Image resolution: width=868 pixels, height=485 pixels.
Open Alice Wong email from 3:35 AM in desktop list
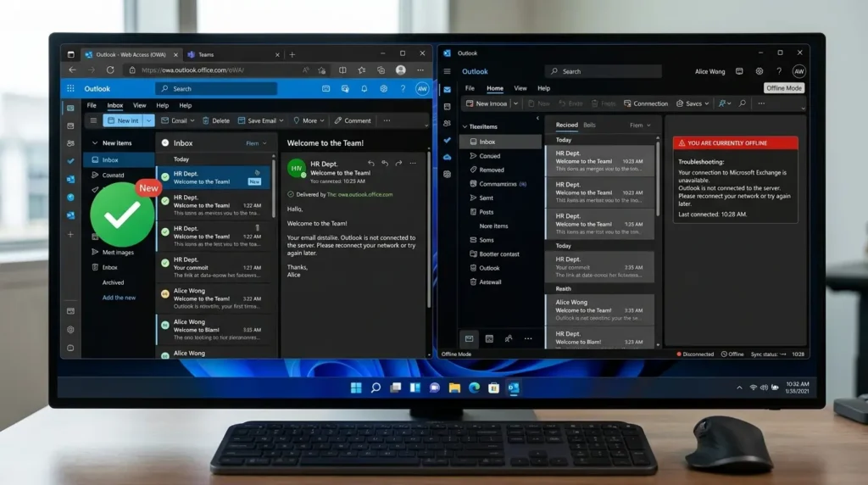(x=599, y=310)
